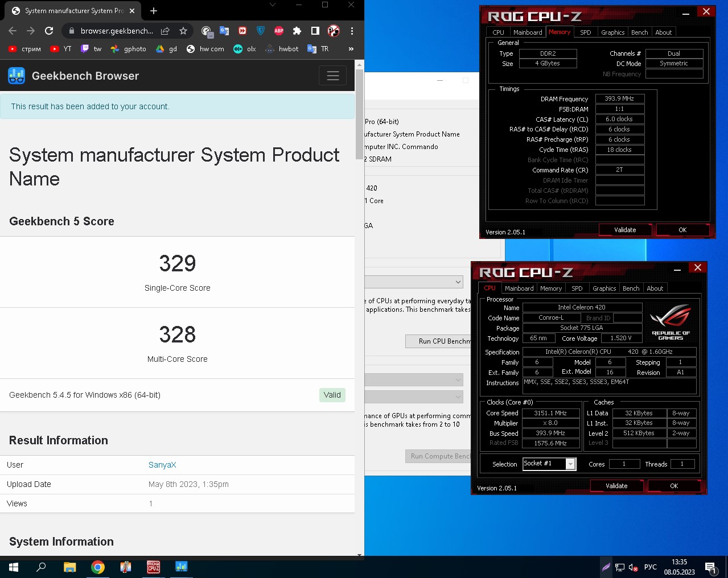Viewport: 728px width, 578px height.
Task: Open Bench tab in upper CPU-Z window
Action: 640,32
